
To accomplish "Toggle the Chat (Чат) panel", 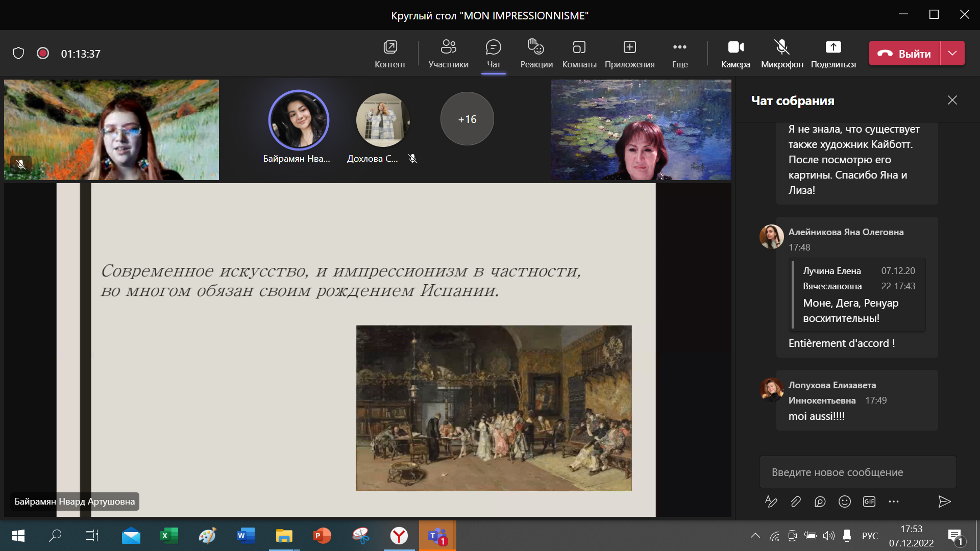I will 493,53.
